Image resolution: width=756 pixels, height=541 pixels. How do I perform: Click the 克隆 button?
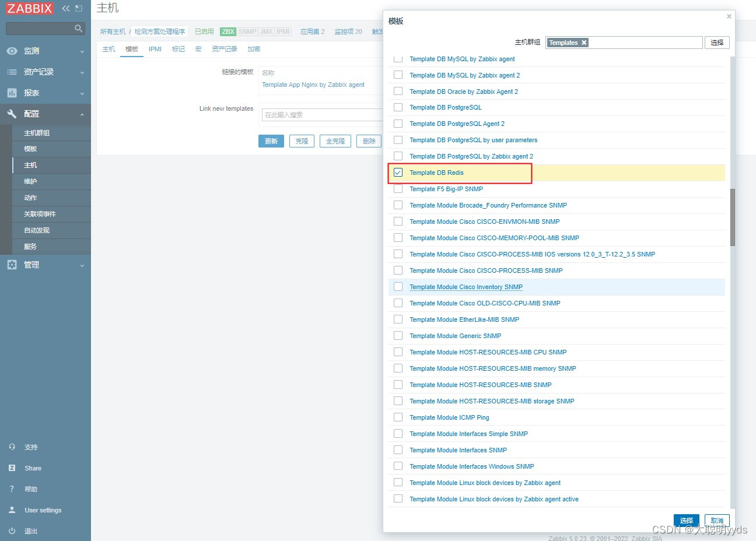(x=302, y=141)
